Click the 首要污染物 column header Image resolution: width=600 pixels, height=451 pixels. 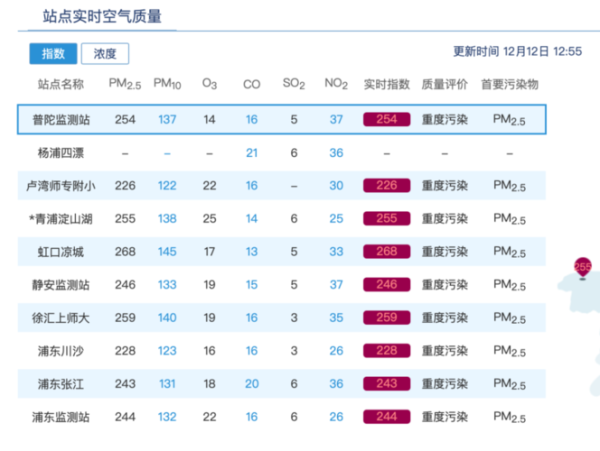pos(509,84)
